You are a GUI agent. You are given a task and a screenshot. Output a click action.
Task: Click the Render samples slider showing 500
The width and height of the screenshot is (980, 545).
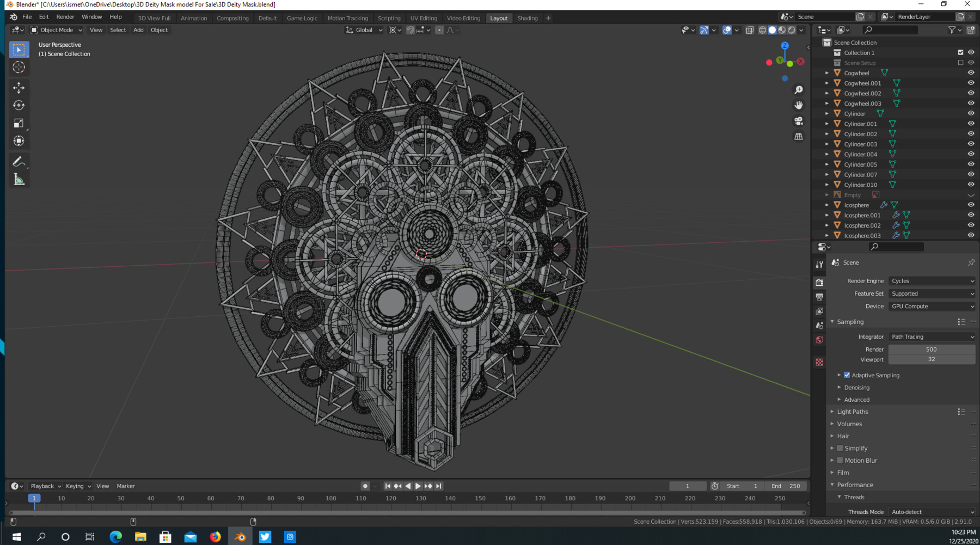[x=932, y=349]
